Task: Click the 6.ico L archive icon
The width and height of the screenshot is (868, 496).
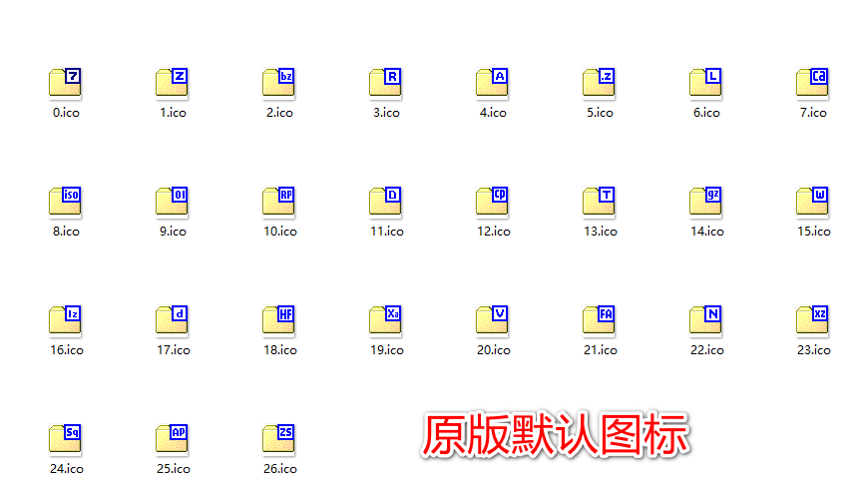Action: pos(706,84)
